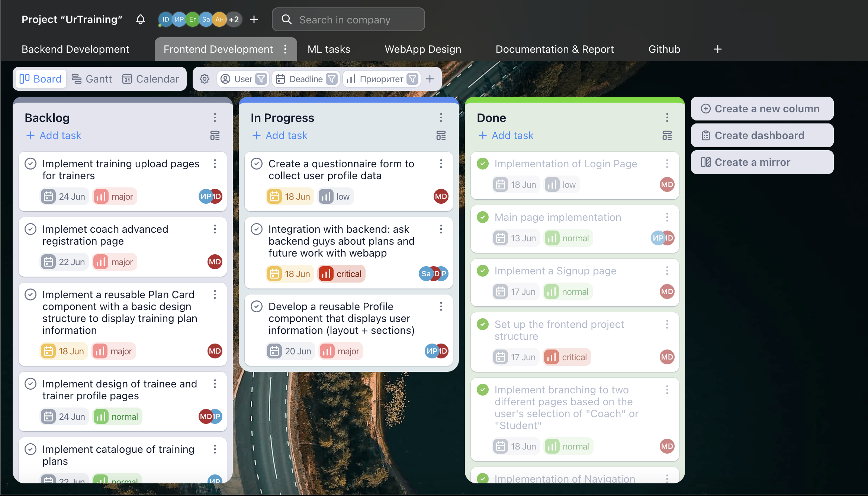
Task: Click the Deadline filter funnel icon
Action: [331, 79]
